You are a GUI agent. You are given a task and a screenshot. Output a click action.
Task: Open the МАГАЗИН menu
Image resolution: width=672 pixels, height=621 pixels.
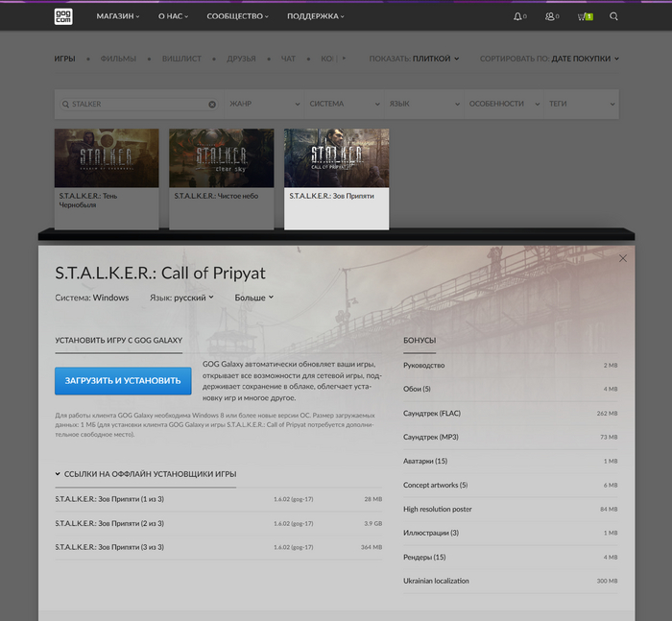[x=118, y=16]
